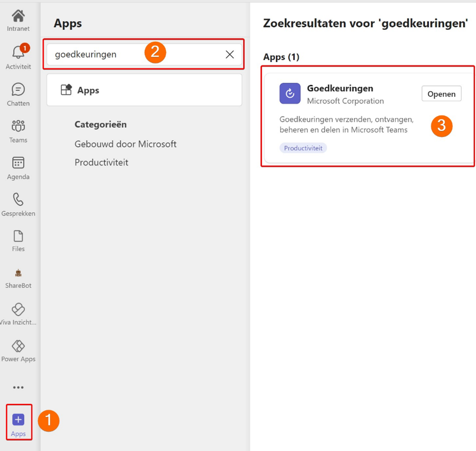The width and height of the screenshot is (476, 451).
Task: Click the Apps plus icon
Action: 18,420
